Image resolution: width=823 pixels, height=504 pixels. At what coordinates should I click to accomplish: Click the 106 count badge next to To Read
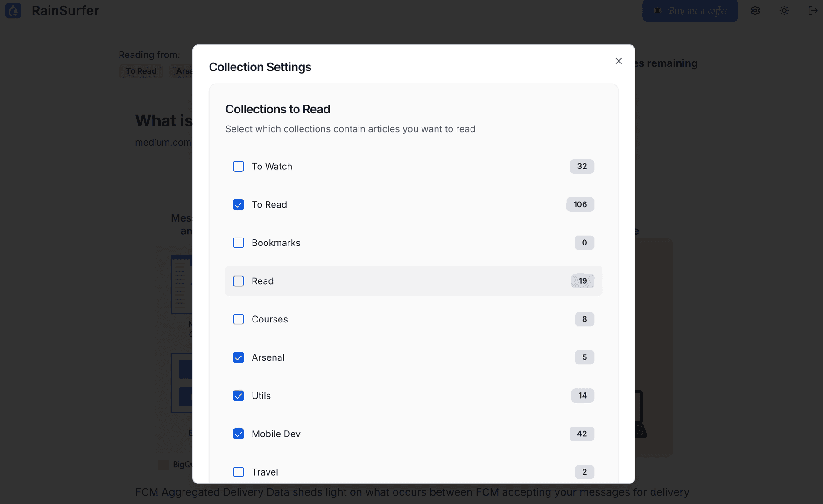click(x=580, y=204)
